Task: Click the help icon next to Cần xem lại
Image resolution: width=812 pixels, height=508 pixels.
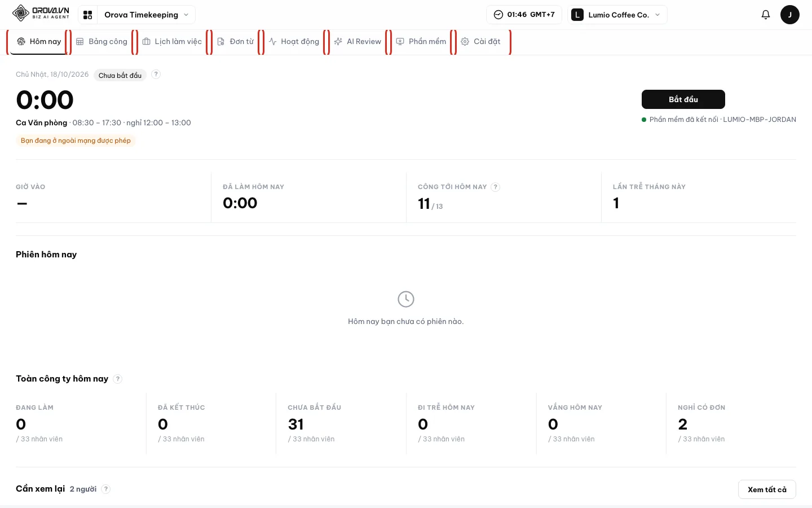Action: 106,489
